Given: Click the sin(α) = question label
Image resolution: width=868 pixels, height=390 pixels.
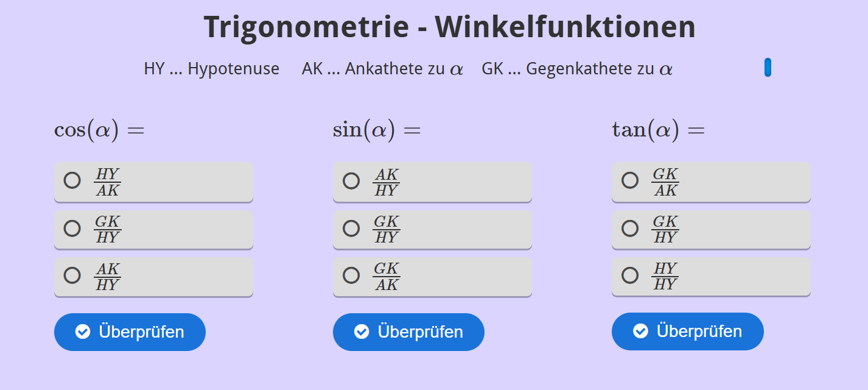Looking at the screenshot, I should pyautogui.click(x=377, y=130).
